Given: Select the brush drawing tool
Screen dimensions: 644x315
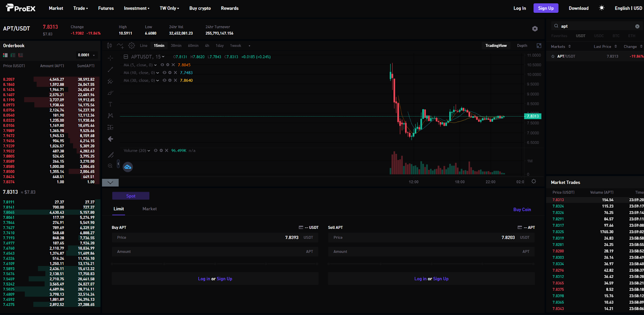Looking at the screenshot, I should [x=110, y=93].
